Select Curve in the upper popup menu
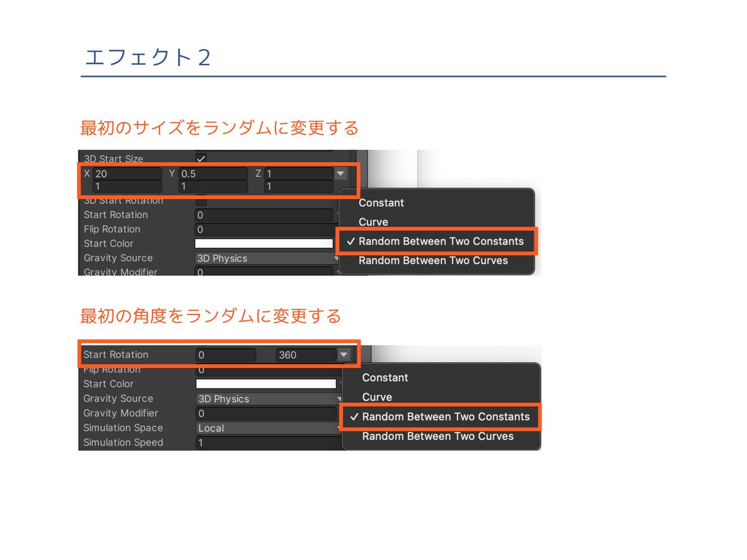This screenshot has height=560, width=747. [x=373, y=222]
